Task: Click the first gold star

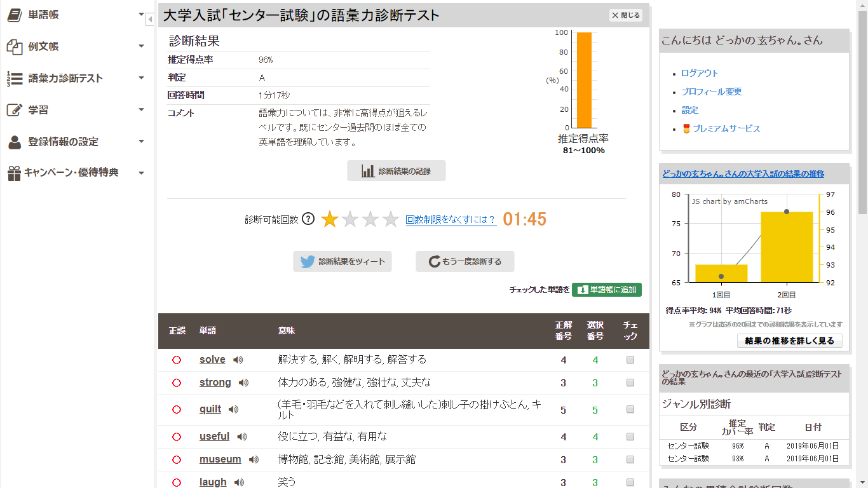Action: [x=329, y=219]
